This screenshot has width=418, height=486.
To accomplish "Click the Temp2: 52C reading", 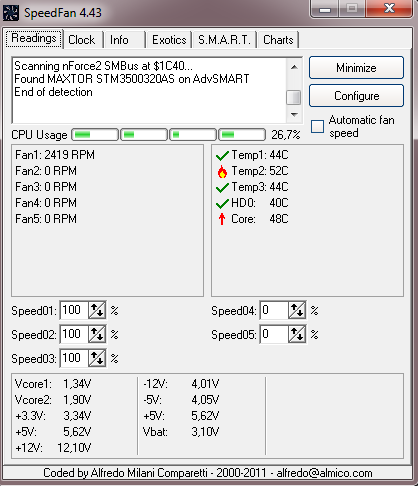I will tap(260, 171).
